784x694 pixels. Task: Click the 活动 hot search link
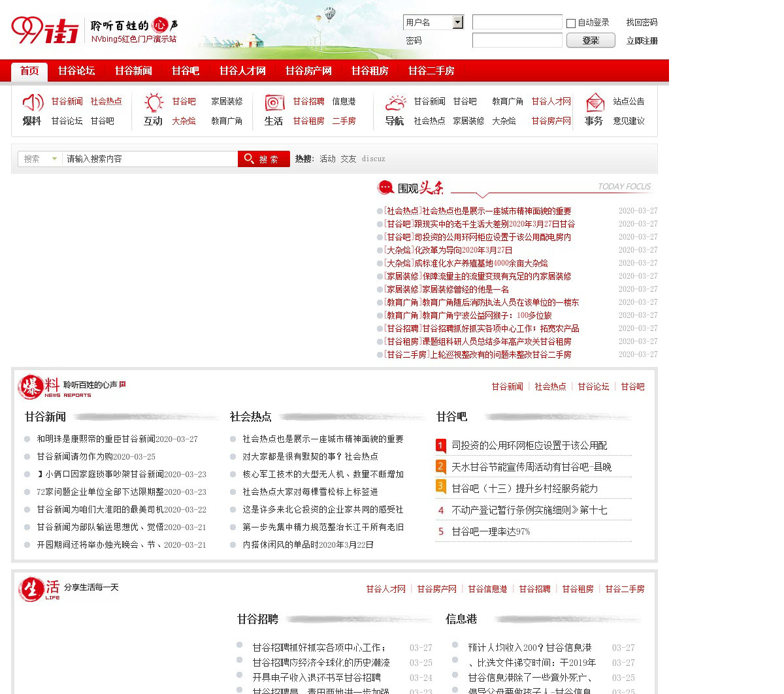coord(327,159)
